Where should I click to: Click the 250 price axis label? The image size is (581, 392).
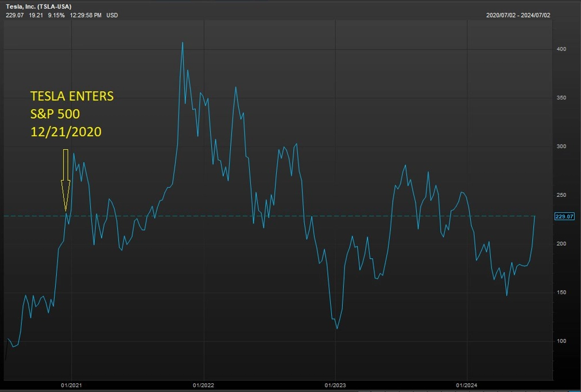561,195
